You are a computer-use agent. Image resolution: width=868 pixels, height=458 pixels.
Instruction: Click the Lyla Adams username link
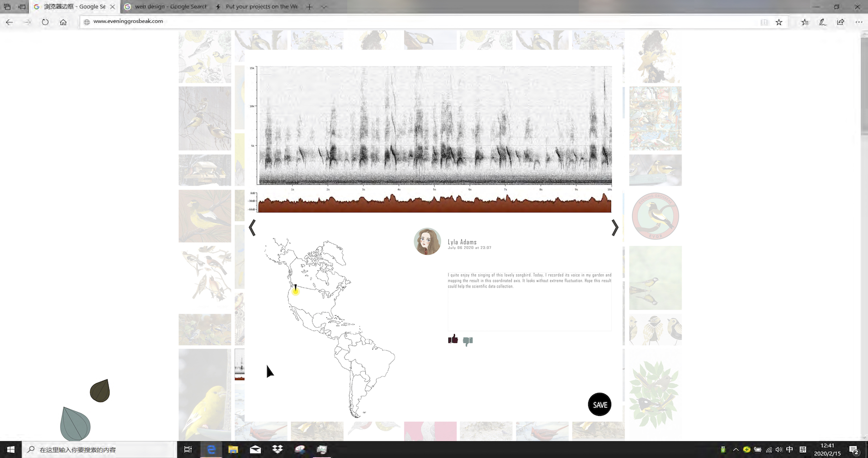[462, 242]
